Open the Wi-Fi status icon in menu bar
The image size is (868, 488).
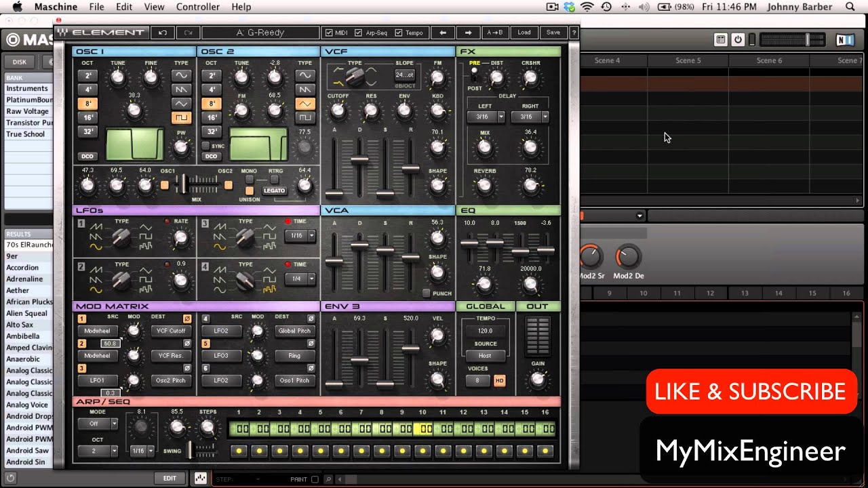587,7
